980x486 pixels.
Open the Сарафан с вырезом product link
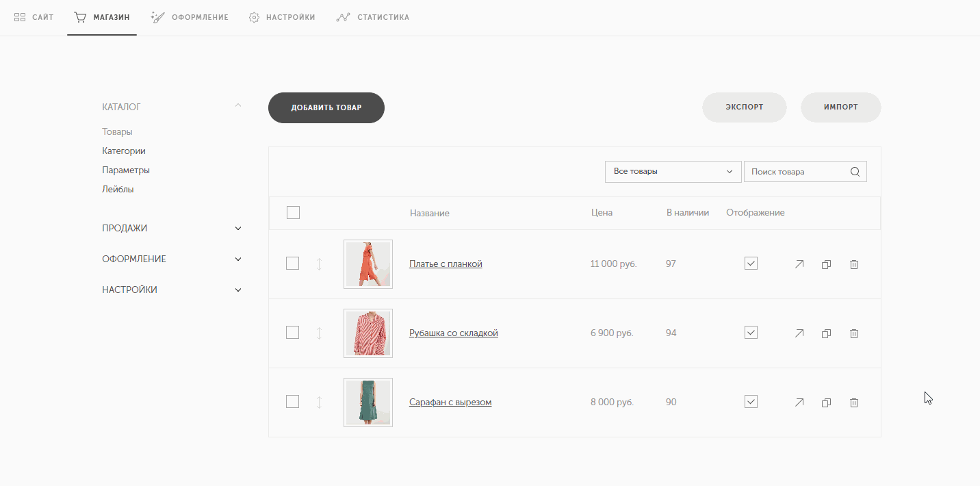tap(450, 402)
